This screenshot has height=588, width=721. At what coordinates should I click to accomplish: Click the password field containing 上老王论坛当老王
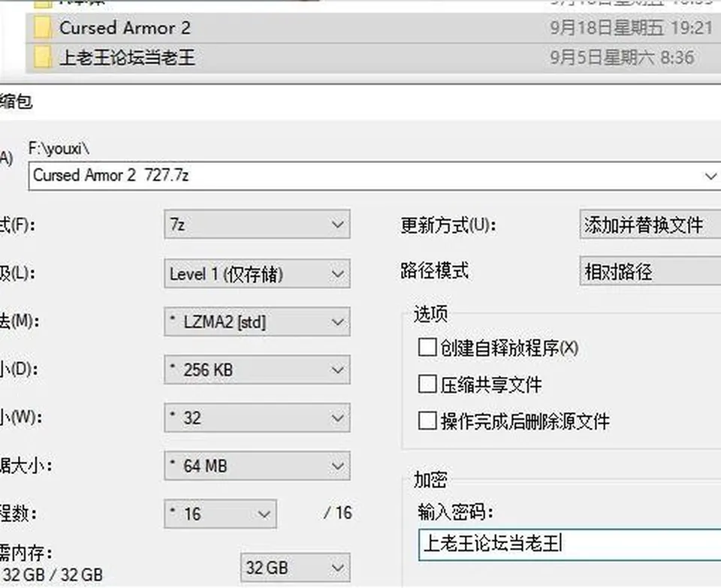tap(570, 544)
